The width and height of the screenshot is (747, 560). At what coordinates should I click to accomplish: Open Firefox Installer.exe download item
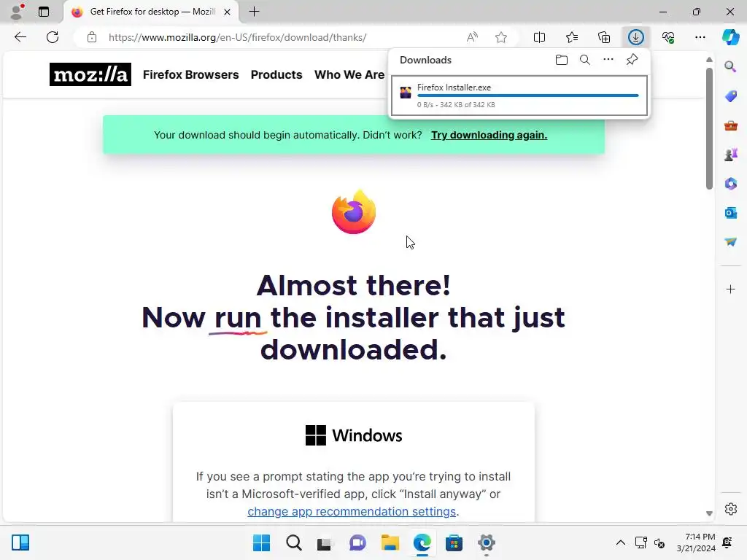point(519,96)
